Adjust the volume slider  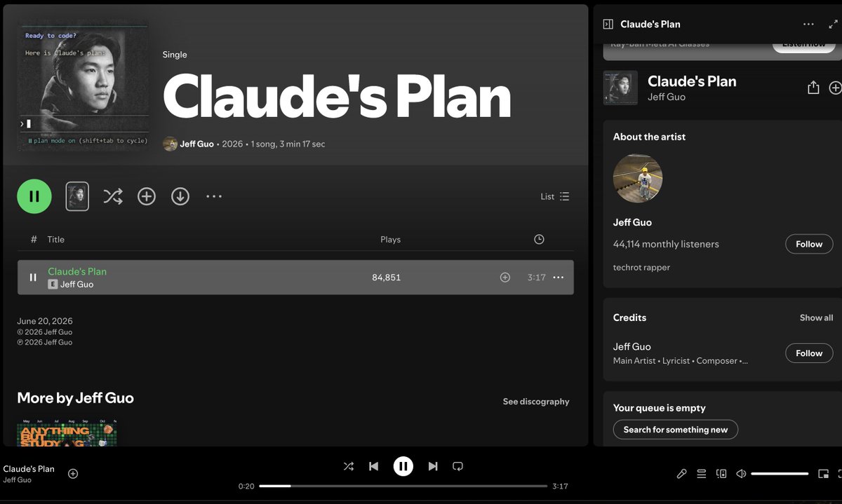780,474
